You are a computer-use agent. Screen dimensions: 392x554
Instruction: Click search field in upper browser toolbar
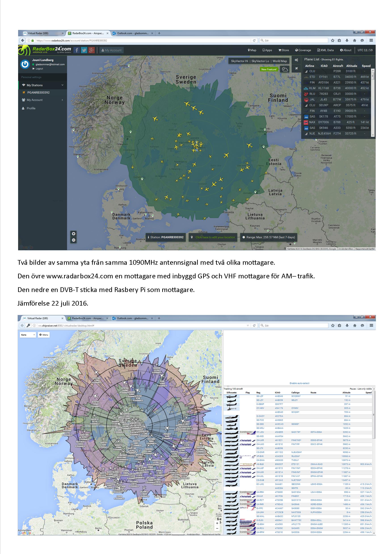click(294, 40)
